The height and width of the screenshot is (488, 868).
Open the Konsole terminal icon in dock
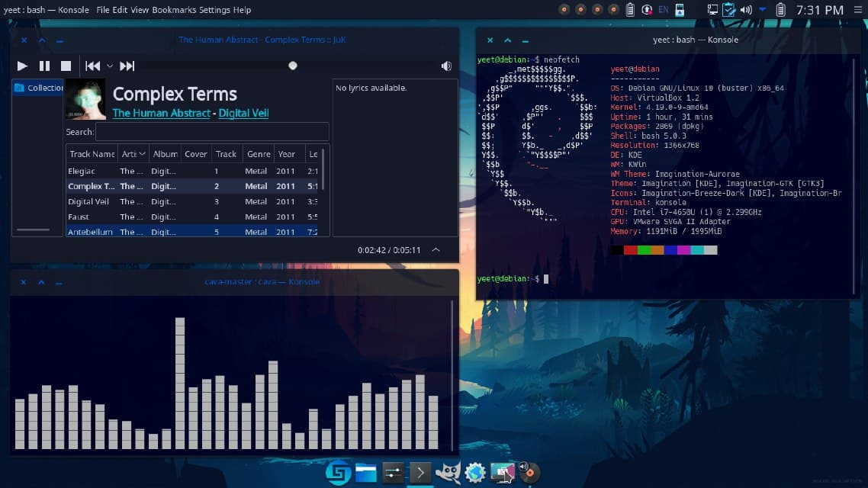[420, 473]
